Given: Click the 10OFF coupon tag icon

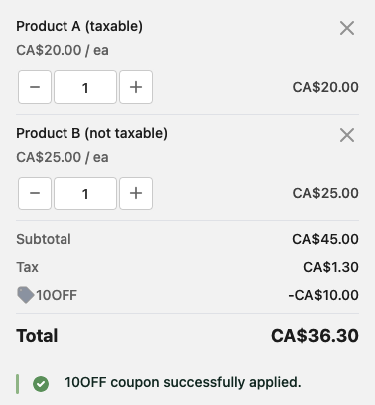Looking at the screenshot, I should (26, 295).
